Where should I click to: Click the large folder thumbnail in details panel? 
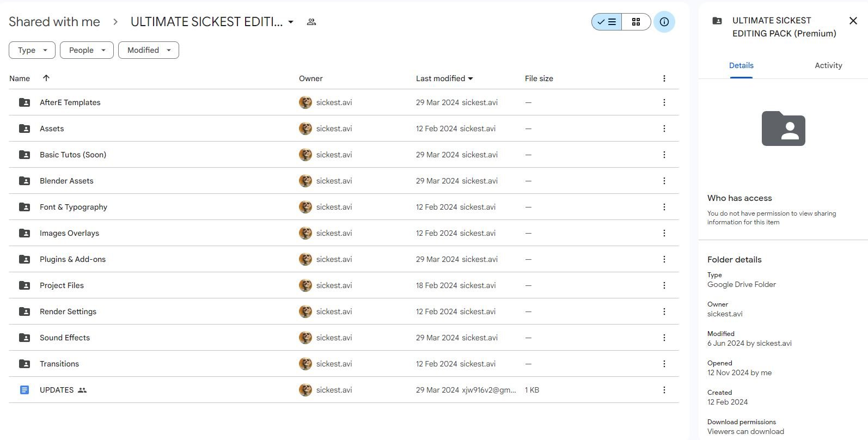tap(783, 129)
